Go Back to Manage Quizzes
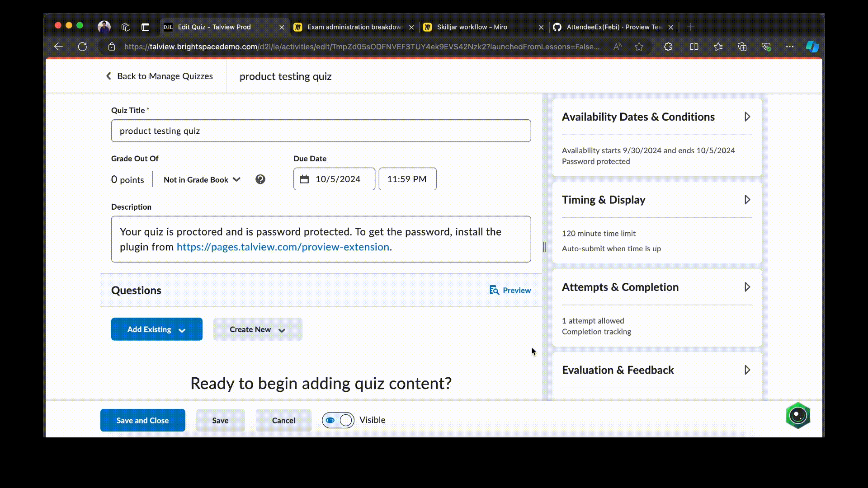Viewport: 868px width, 488px height. tap(159, 76)
